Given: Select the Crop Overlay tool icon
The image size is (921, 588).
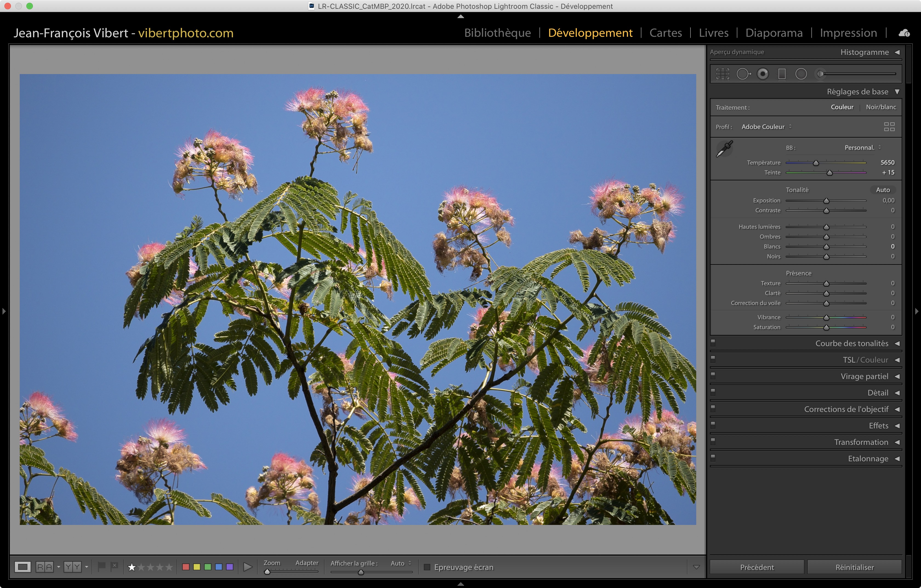Looking at the screenshot, I should [723, 74].
